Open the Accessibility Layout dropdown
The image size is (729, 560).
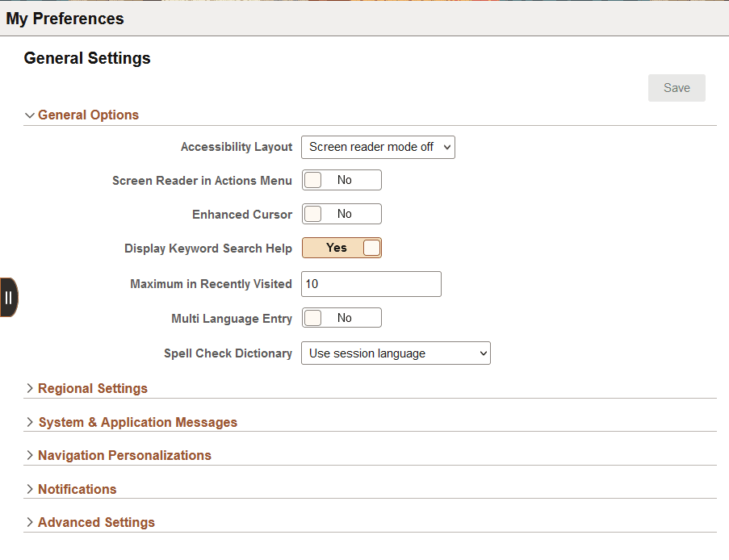pyautogui.click(x=378, y=147)
